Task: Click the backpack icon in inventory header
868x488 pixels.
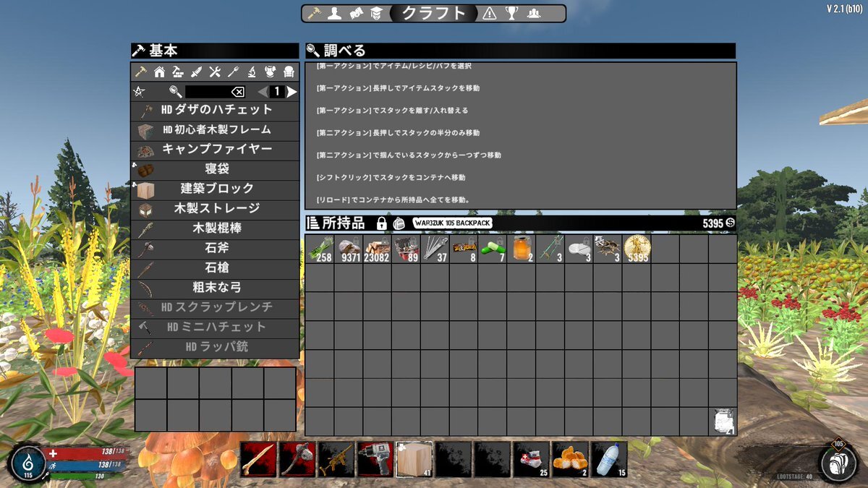Action: (399, 223)
